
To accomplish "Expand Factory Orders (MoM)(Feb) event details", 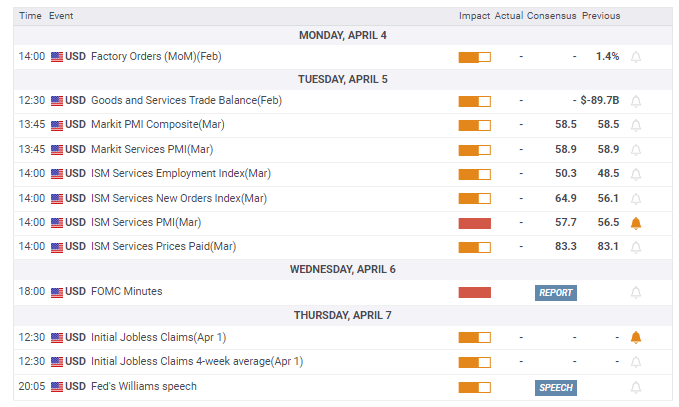I will coord(155,57).
